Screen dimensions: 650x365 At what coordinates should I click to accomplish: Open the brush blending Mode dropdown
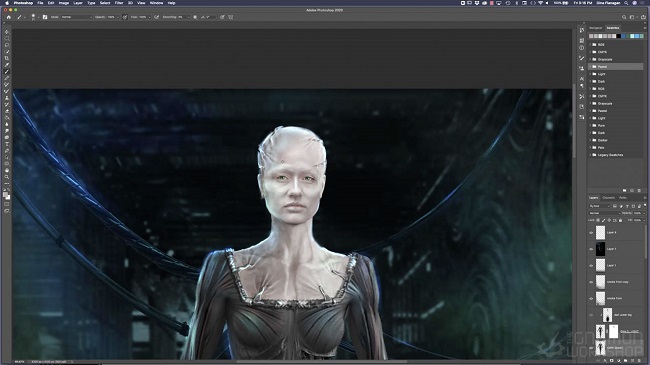click(x=77, y=17)
